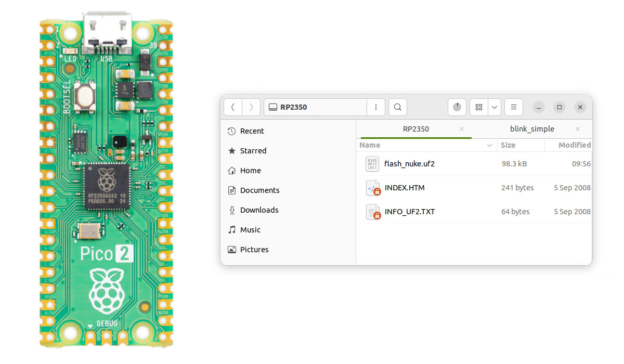Click the locked text icon of INFO_UF2.TXT
Image resolution: width=624 pixels, height=364 pixels.
tap(373, 212)
